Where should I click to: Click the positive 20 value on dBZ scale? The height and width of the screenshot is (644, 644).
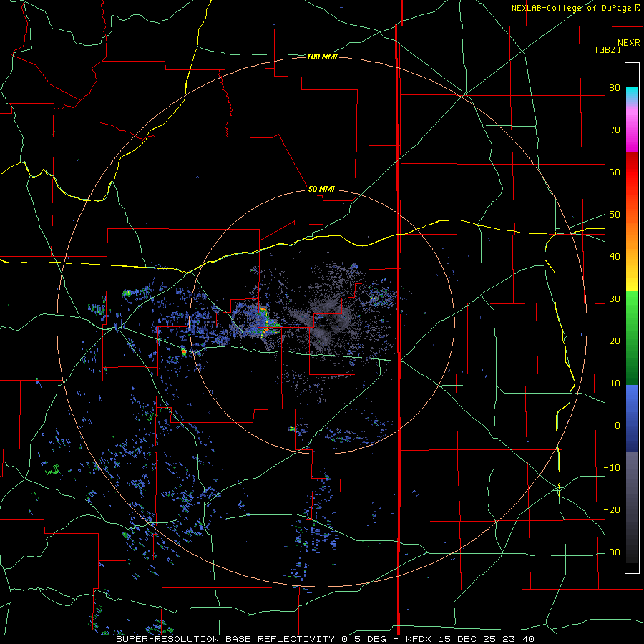(x=615, y=341)
